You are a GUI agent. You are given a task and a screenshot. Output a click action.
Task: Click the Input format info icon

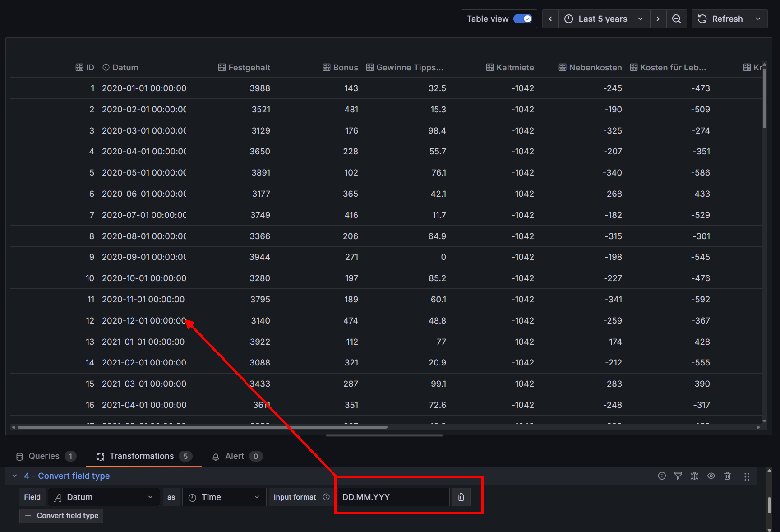326,497
